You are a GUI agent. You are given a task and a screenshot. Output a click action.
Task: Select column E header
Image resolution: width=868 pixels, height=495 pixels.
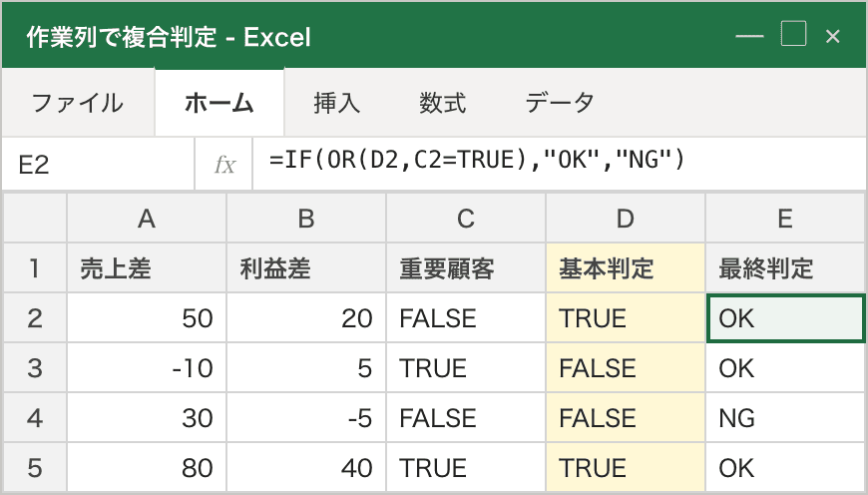(x=785, y=219)
